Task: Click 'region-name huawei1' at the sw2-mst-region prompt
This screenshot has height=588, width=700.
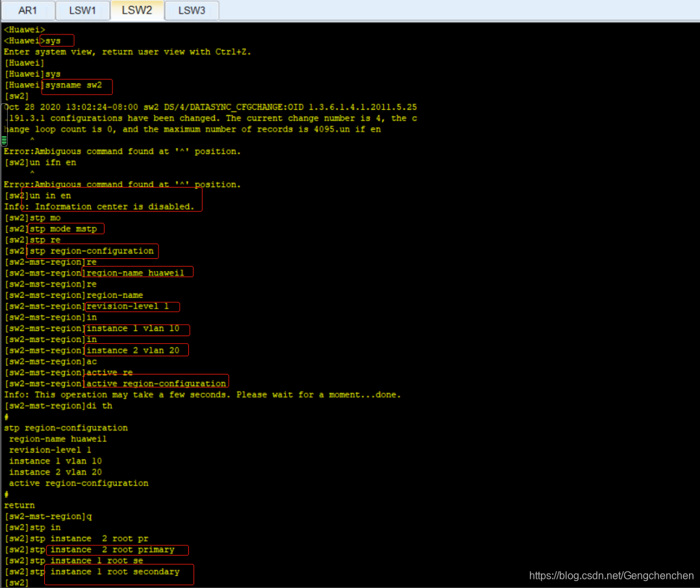Action: [135, 273]
